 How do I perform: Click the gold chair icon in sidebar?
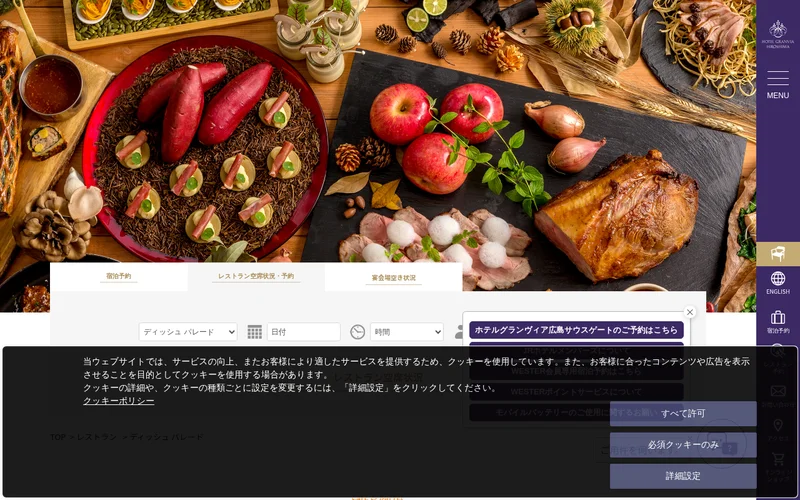(x=778, y=254)
